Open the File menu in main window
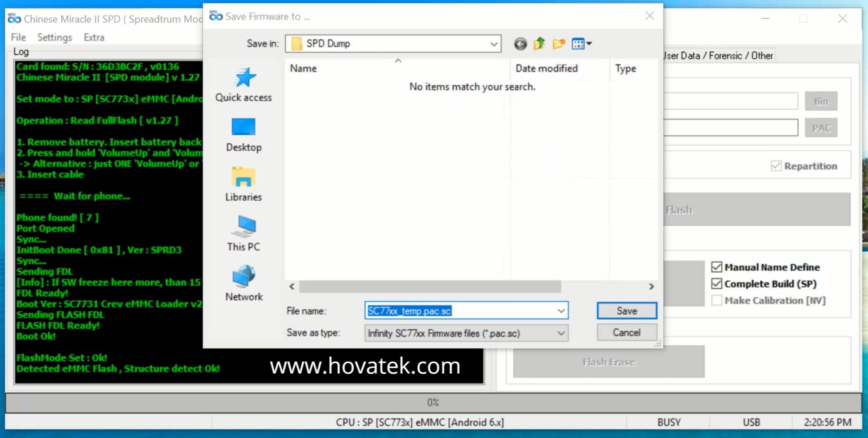868x438 pixels. (x=18, y=37)
